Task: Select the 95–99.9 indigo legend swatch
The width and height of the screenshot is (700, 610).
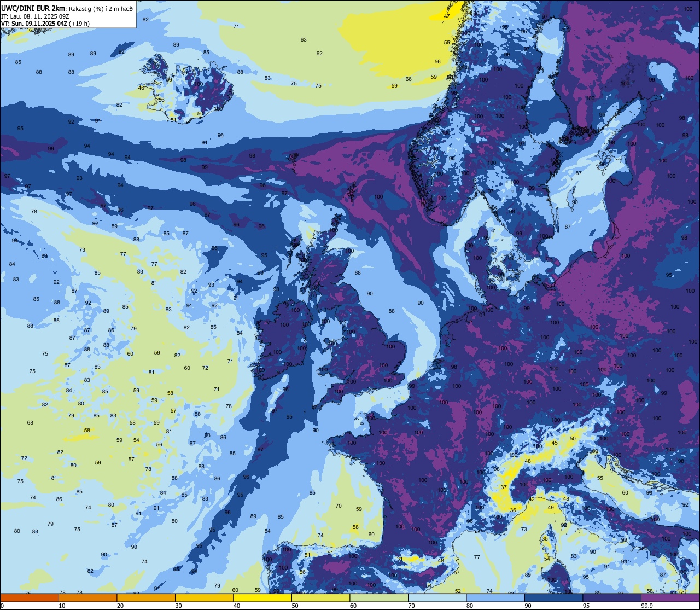Action: [612, 597]
